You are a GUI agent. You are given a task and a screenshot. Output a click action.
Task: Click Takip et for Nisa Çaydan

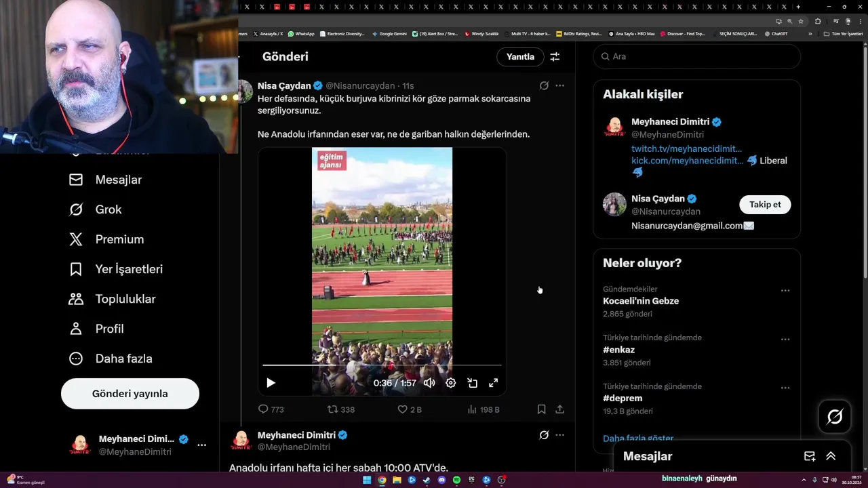(765, 205)
